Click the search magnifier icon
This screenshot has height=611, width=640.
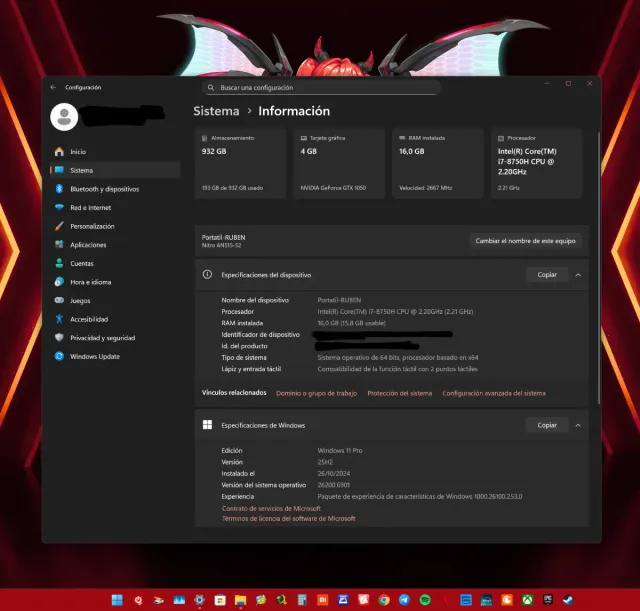pyautogui.click(x=211, y=88)
